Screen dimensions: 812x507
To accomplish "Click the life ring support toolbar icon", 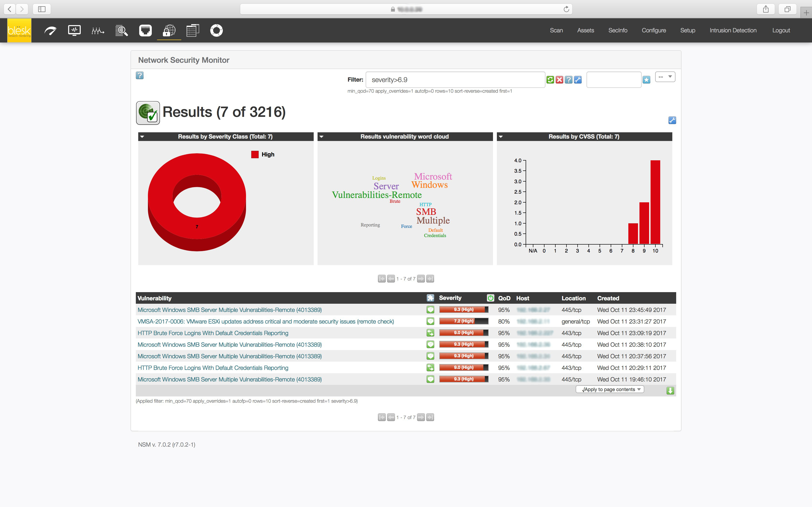I will [216, 30].
